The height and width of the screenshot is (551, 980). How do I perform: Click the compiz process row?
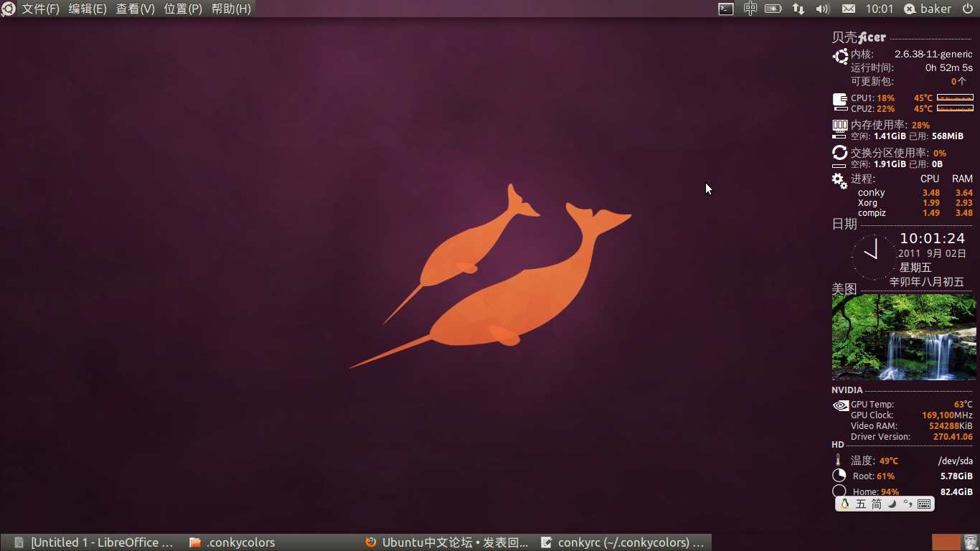click(915, 212)
